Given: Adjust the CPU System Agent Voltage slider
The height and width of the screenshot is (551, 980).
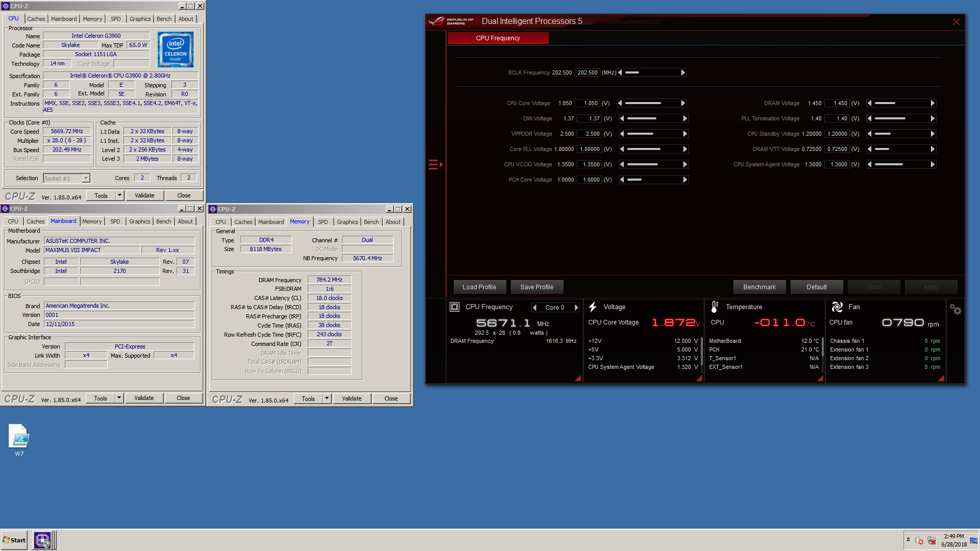Looking at the screenshot, I should pos(901,164).
